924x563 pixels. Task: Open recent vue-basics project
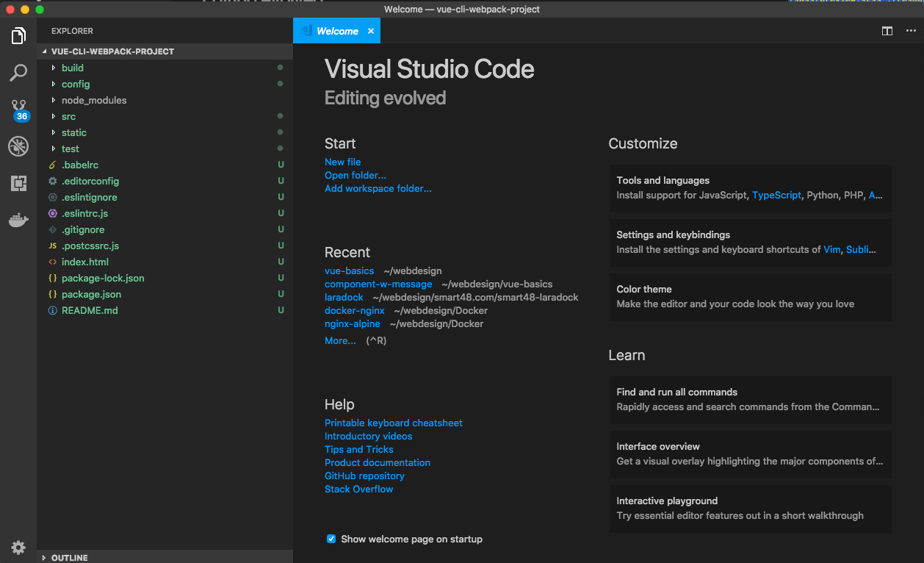(x=350, y=270)
